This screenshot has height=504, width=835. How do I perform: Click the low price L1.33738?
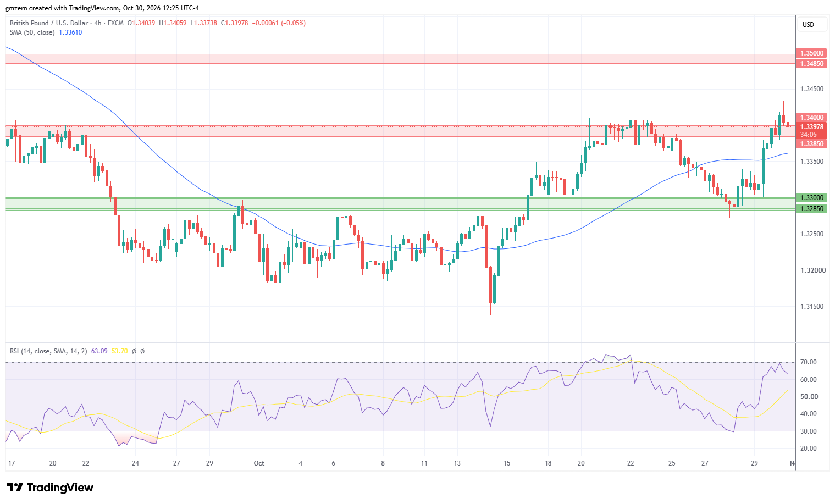pyautogui.click(x=204, y=23)
